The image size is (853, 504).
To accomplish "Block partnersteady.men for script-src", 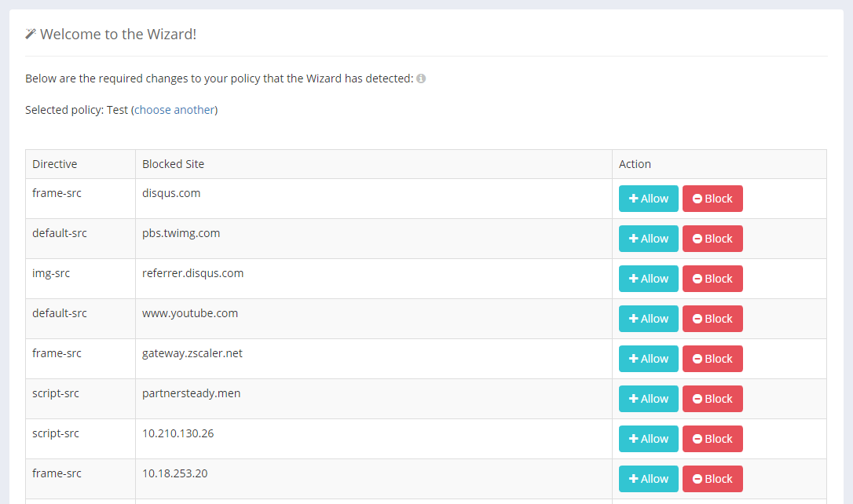I will point(712,399).
